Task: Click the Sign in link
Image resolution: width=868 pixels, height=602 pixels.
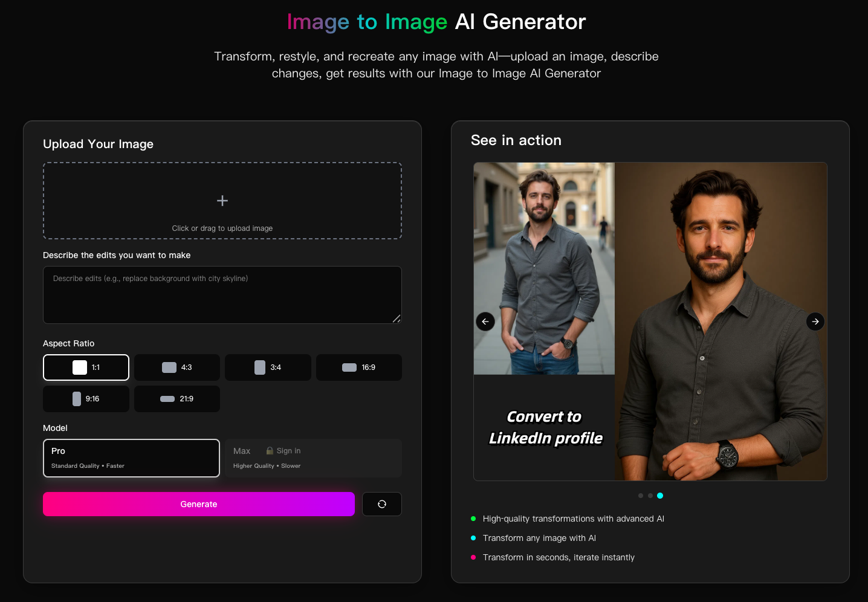Action: click(x=288, y=451)
